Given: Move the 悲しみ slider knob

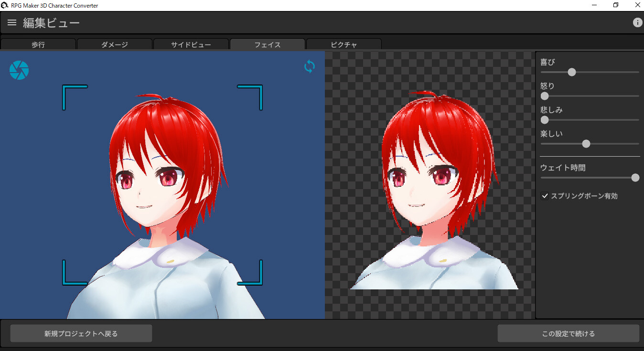Looking at the screenshot, I should [x=544, y=120].
